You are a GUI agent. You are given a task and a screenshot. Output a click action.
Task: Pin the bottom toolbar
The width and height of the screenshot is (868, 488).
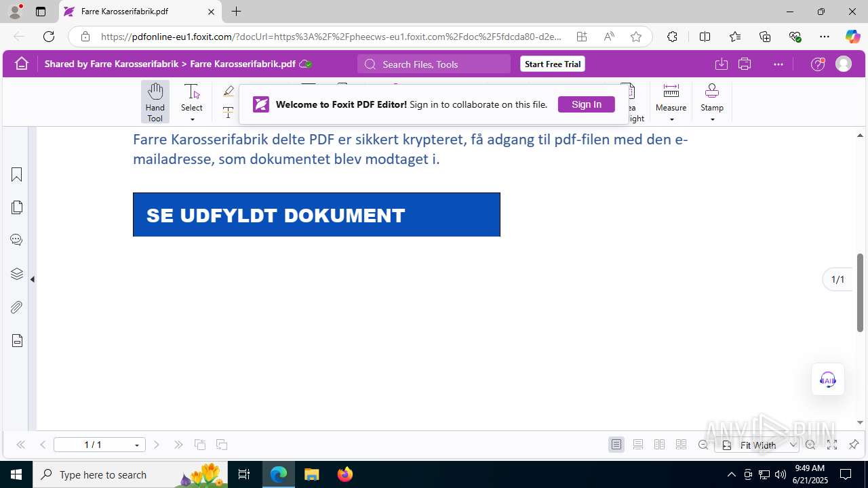coord(854,445)
